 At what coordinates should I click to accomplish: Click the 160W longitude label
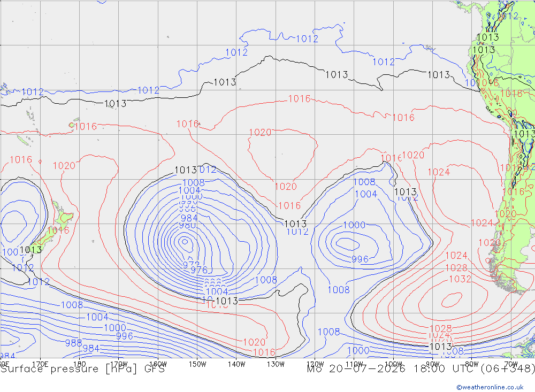pos(158,364)
